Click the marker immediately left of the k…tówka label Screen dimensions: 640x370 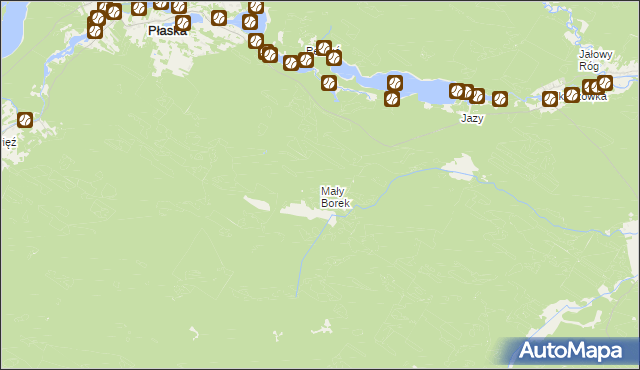pyautogui.click(x=550, y=99)
